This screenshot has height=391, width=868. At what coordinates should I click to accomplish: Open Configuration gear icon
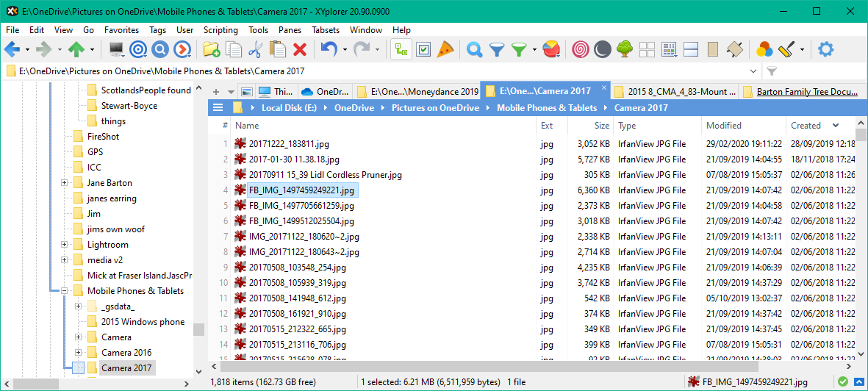pyautogui.click(x=826, y=49)
